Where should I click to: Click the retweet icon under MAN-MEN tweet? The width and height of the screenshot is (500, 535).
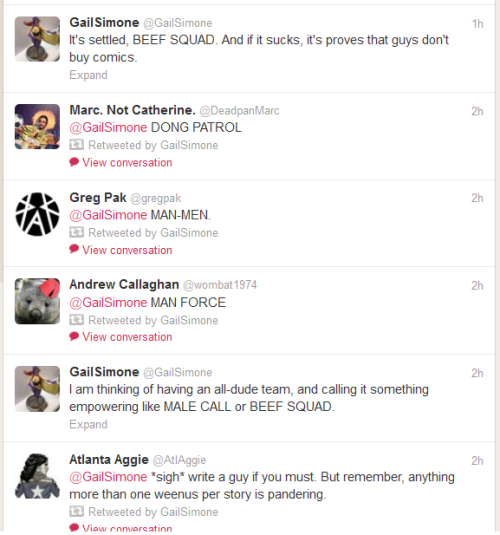tap(76, 233)
